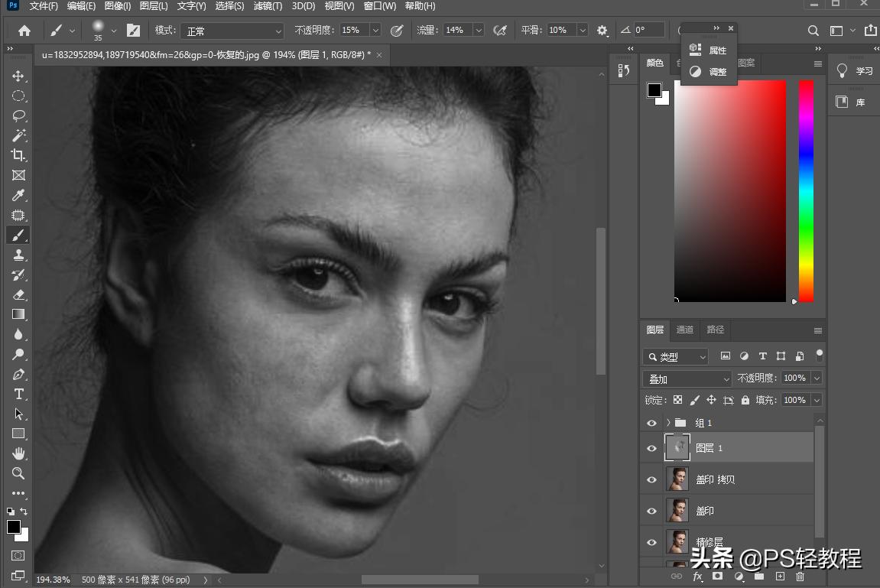Screen dimensions: 880x588
Task: Open the brush mode 正常 dropdown
Action: pos(232,31)
